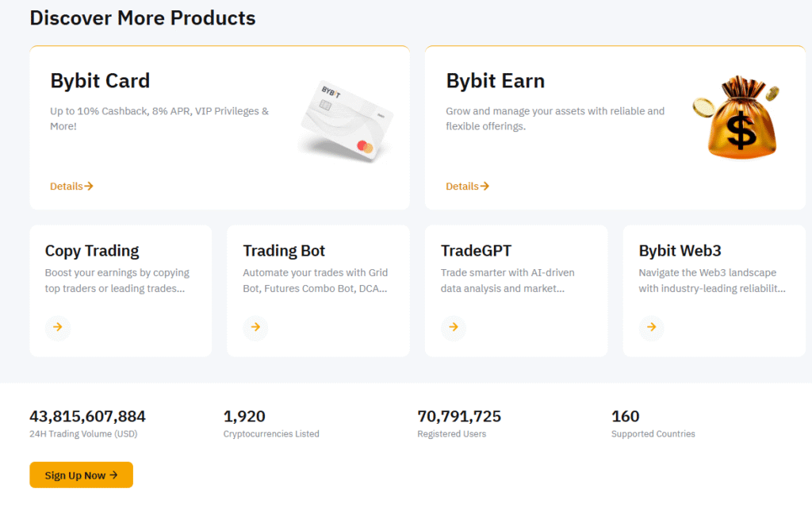812x508 pixels.
Task: Click the Details arrow under Bybit Earn
Action: (x=485, y=186)
